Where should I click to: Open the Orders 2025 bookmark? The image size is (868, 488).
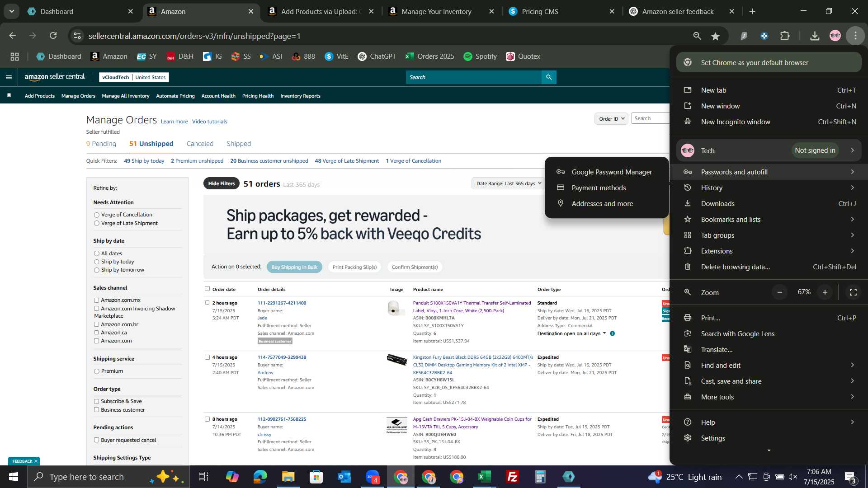(429, 56)
